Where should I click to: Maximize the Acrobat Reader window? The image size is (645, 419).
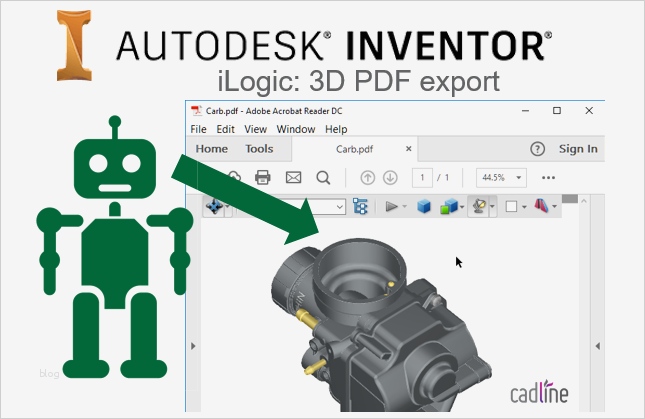coord(557,111)
